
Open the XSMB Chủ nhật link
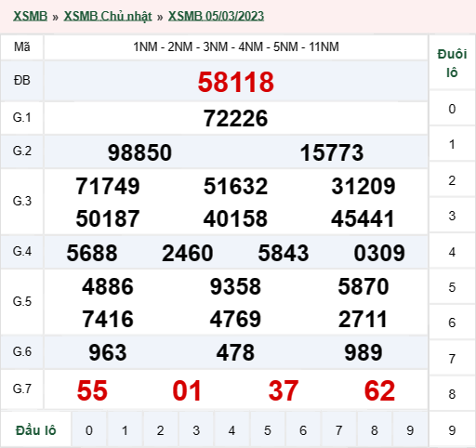tap(108, 16)
